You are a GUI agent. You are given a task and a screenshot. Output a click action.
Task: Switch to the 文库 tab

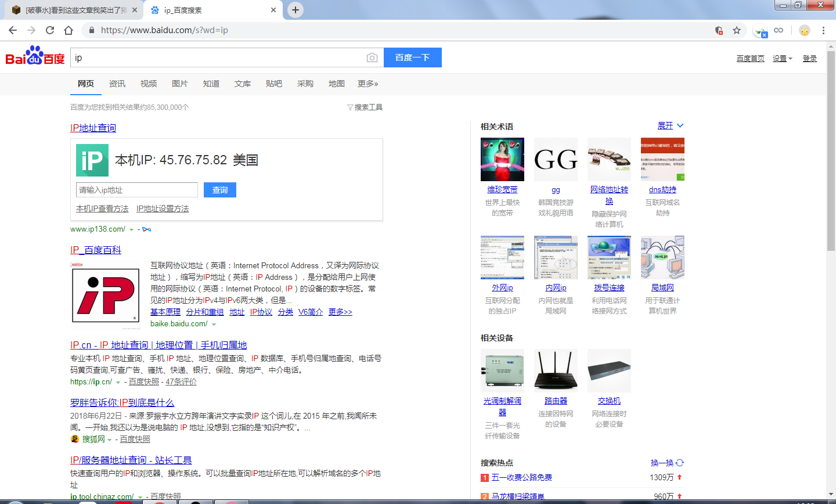[x=243, y=84]
